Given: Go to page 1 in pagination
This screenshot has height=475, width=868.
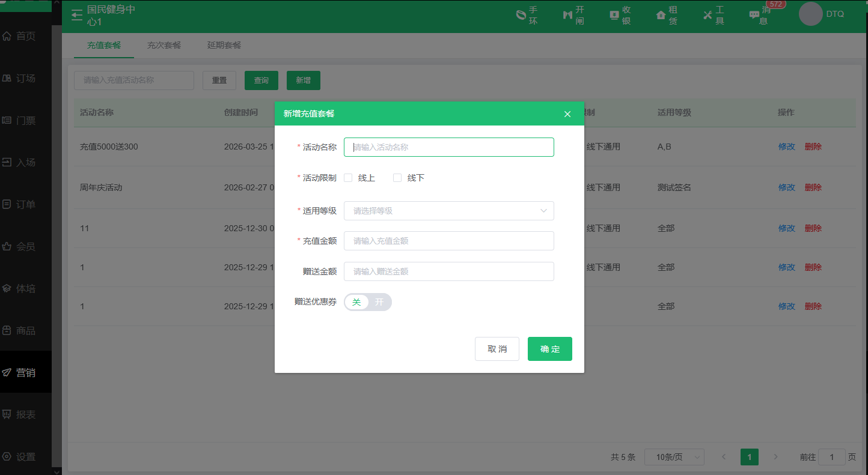Looking at the screenshot, I should point(749,457).
